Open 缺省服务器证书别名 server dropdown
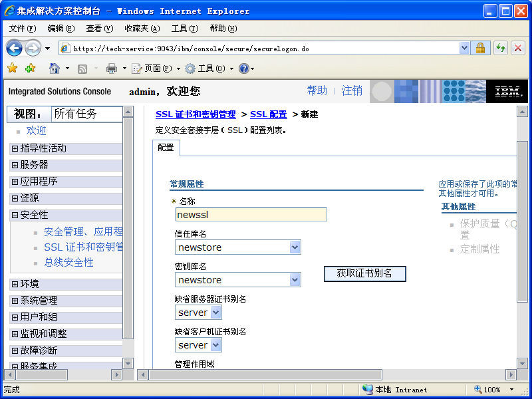The image size is (532, 399). (x=215, y=313)
